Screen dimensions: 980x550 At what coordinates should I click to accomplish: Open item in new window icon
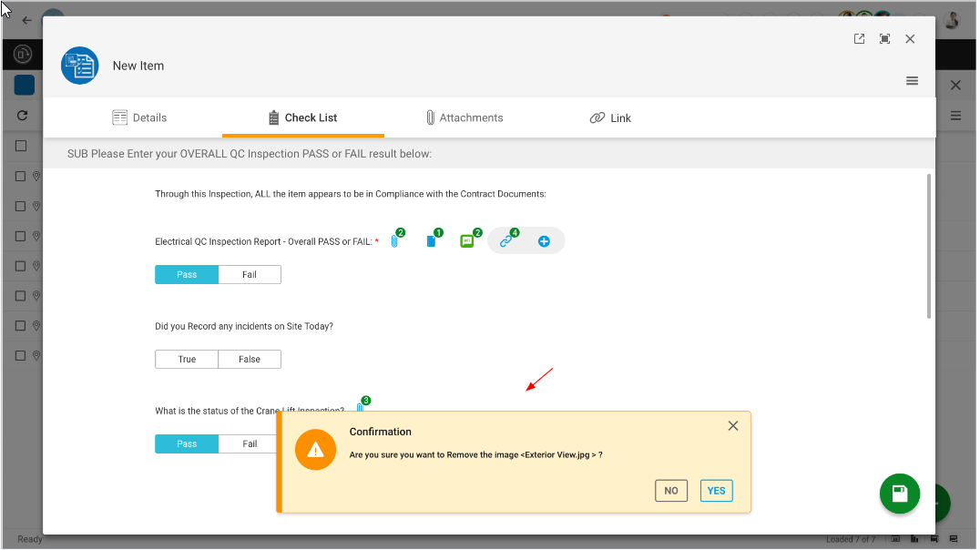coord(860,39)
